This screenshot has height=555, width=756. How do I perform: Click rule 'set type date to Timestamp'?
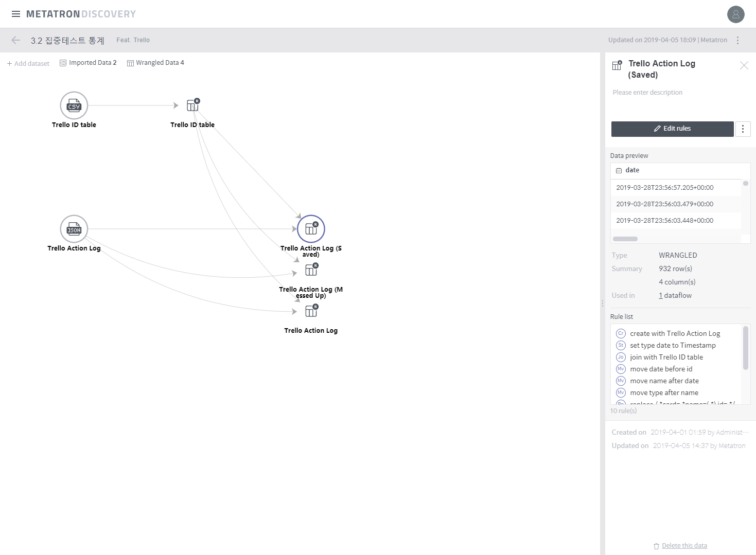(x=673, y=345)
